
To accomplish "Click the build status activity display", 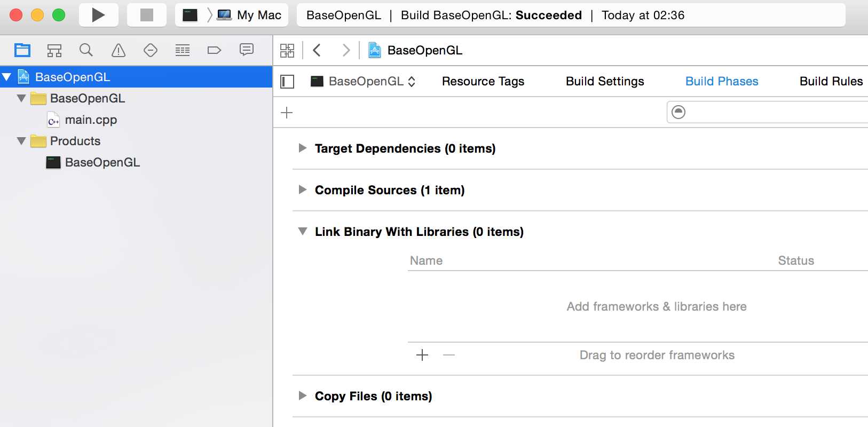I will point(571,15).
